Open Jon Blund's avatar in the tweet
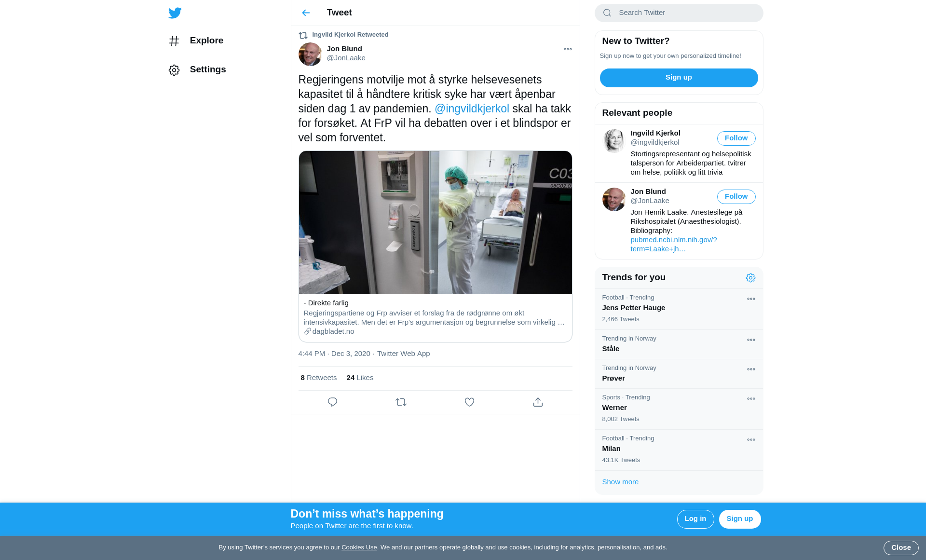This screenshot has height=560, width=926. pyautogui.click(x=310, y=54)
